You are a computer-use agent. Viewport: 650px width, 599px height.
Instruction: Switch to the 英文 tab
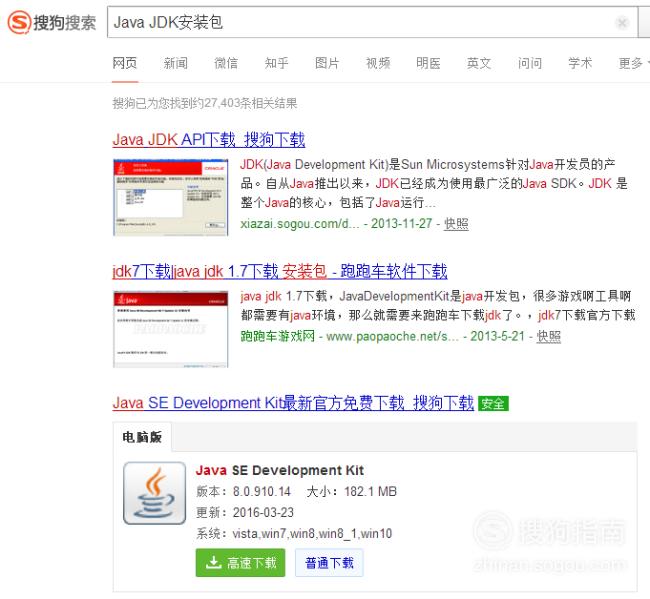pyautogui.click(x=479, y=63)
